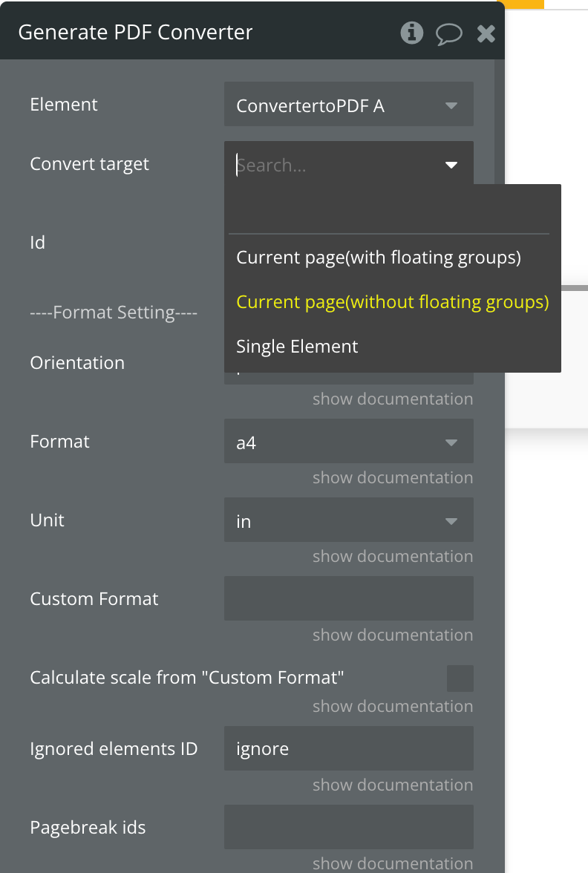Open the info icon in panel header
Screen dimensions: 588x873
411,33
